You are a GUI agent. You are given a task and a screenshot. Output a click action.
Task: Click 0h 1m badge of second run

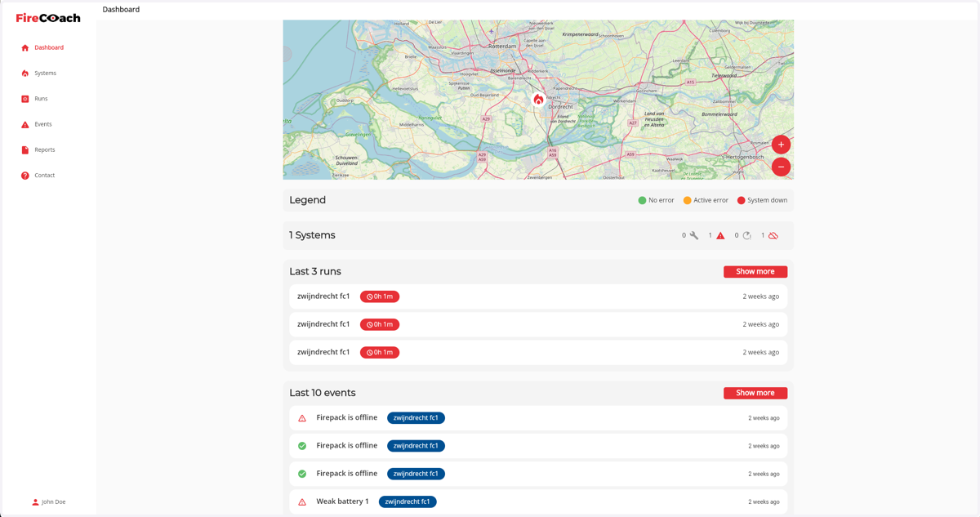pos(380,324)
